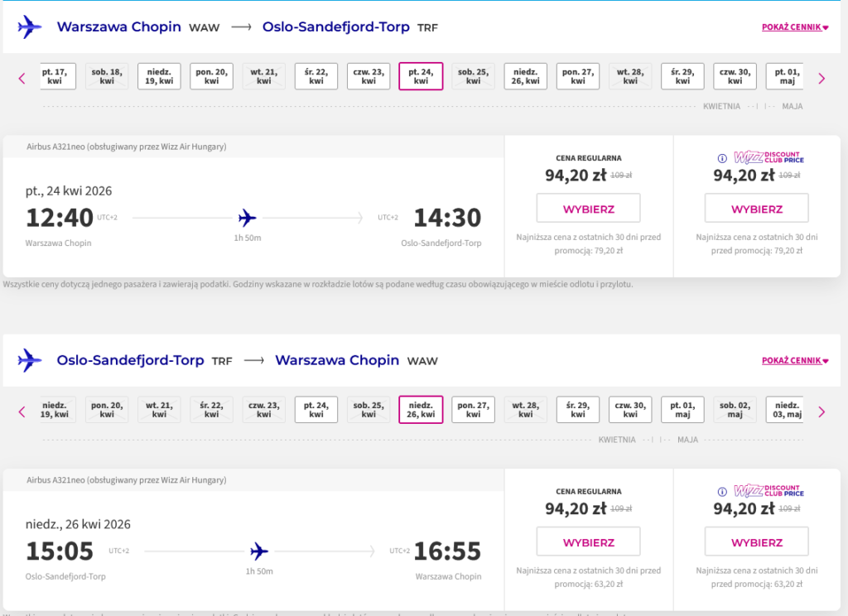This screenshot has height=616, width=848.
Task: Show earlier return dates with left arrow
Action: 22,411
